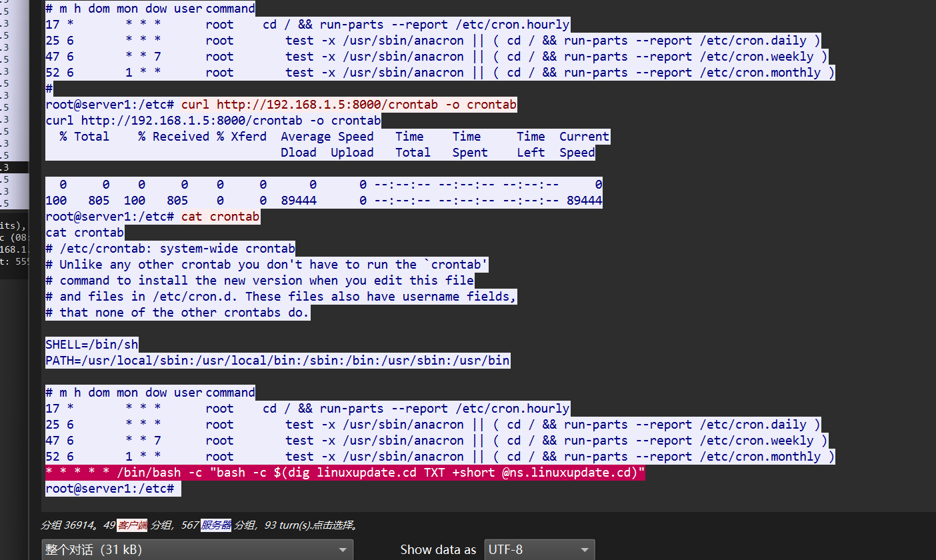Click the lone '#' line above the curl command

(49, 89)
